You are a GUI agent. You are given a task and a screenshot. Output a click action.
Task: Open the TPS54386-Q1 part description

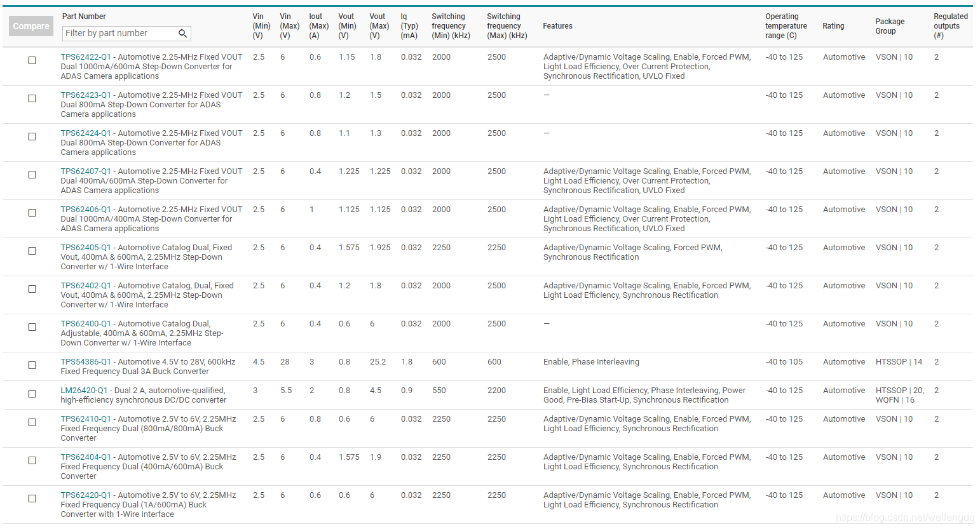[x=148, y=366]
